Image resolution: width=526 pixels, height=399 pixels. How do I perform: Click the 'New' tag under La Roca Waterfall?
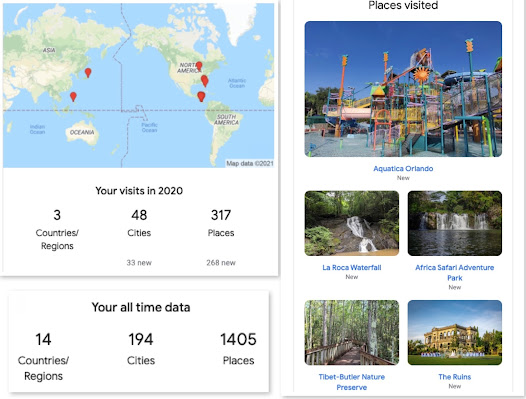[352, 277]
